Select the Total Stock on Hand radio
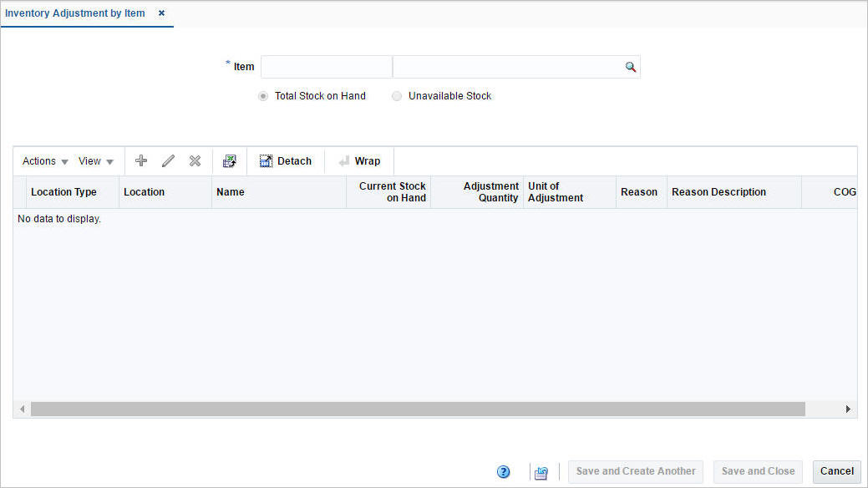 pos(263,96)
